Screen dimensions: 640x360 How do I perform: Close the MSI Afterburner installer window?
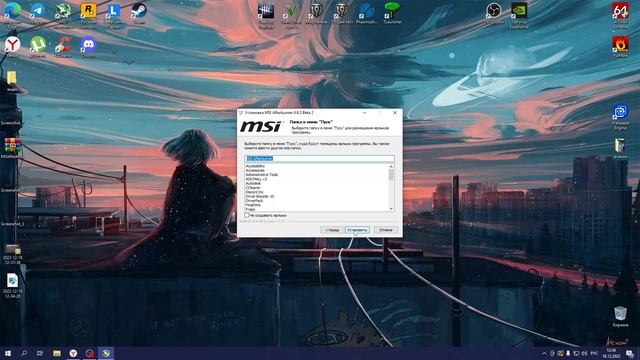395,113
